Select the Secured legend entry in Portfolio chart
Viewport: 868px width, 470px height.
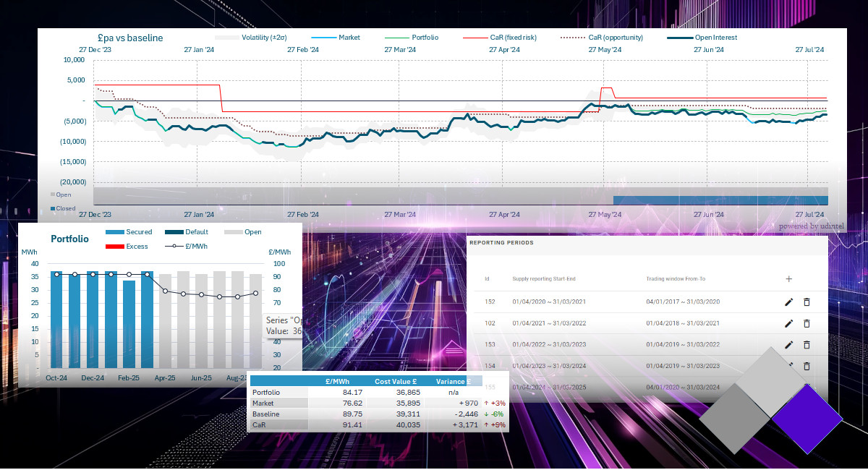[139, 232]
